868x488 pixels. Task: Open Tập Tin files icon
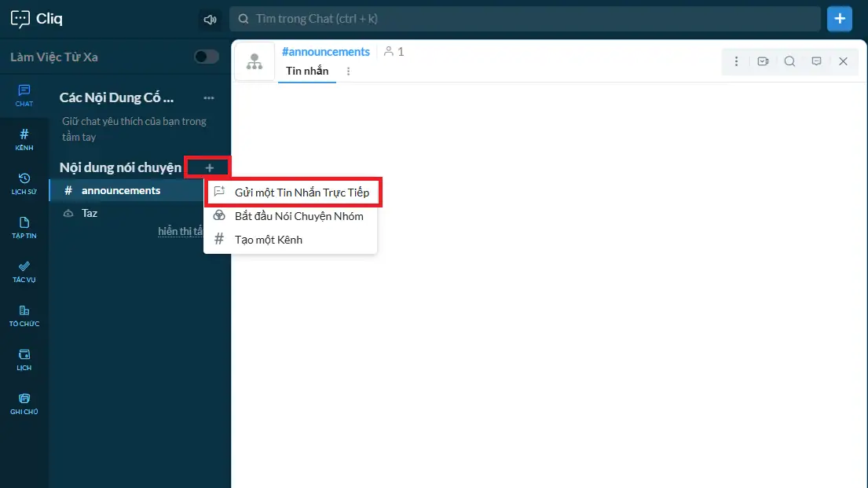(24, 227)
